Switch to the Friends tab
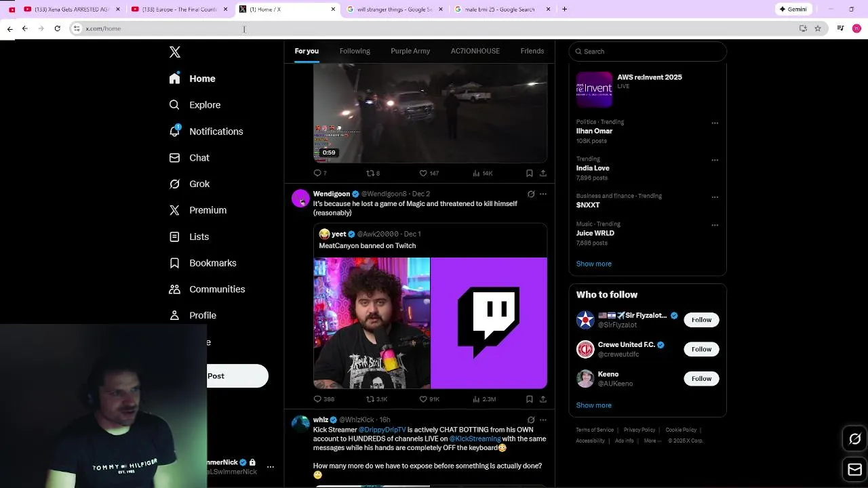This screenshot has height=488, width=868. coord(532,51)
